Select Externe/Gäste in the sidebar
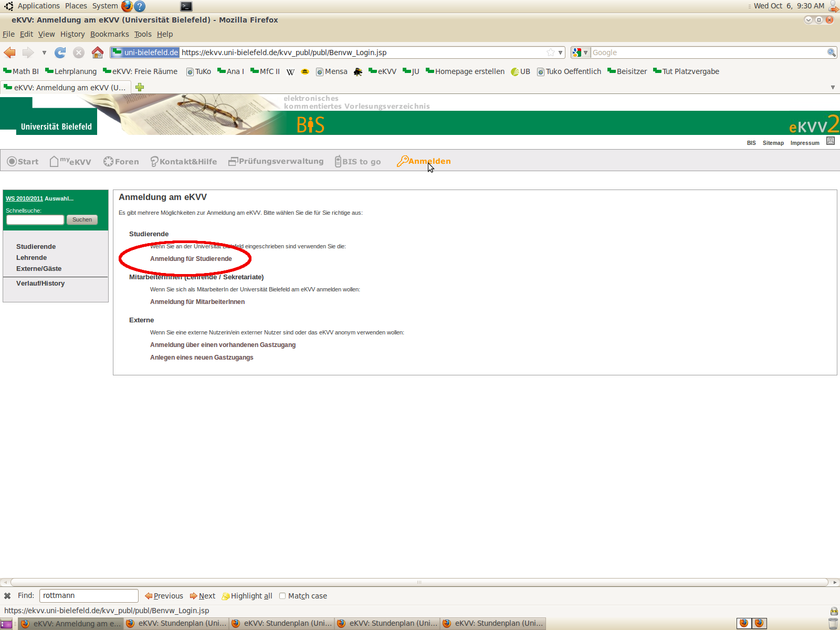This screenshot has width=840, height=630. [x=39, y=269]
